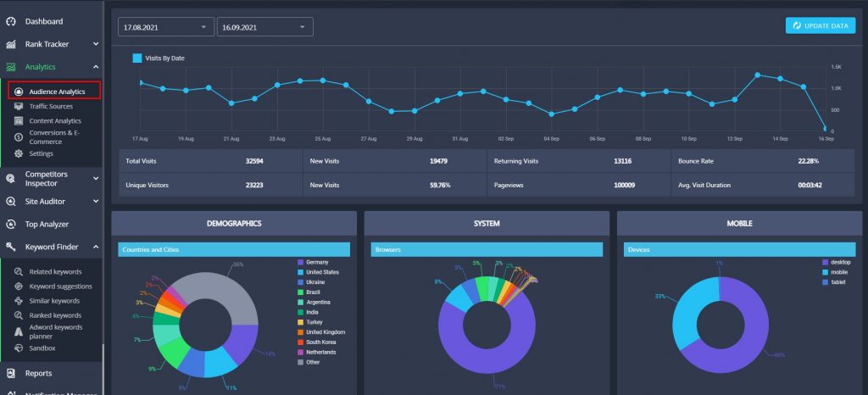Expand the Site Auditor chevron
868x395 pixels.
(96, 202)
